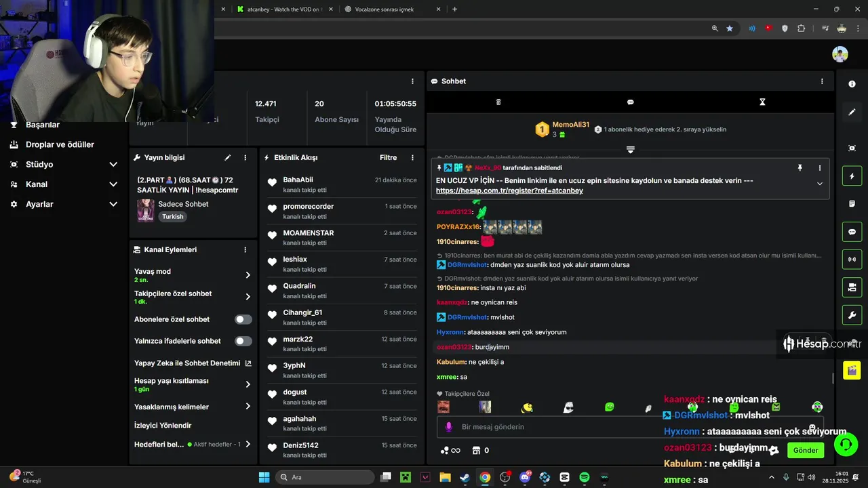Open the pinned message three-dot menu
868x488 pixels.
point(819,167)
